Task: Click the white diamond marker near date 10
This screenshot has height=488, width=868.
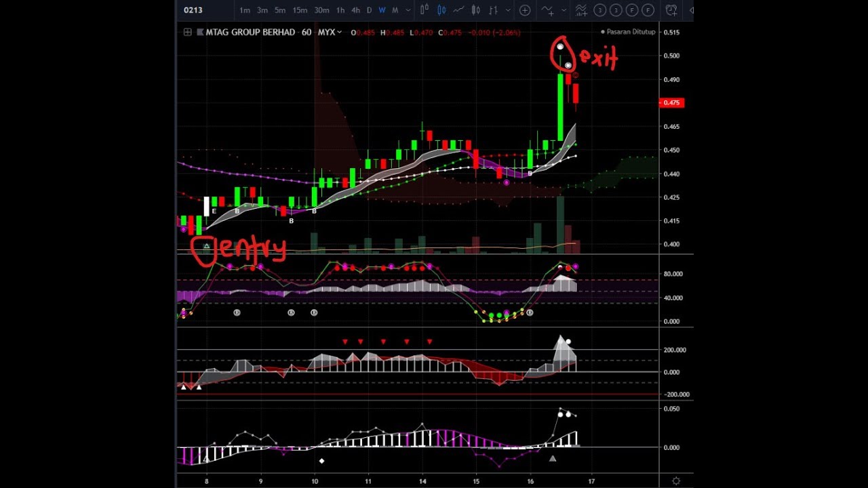Action: tap(322, 461)
